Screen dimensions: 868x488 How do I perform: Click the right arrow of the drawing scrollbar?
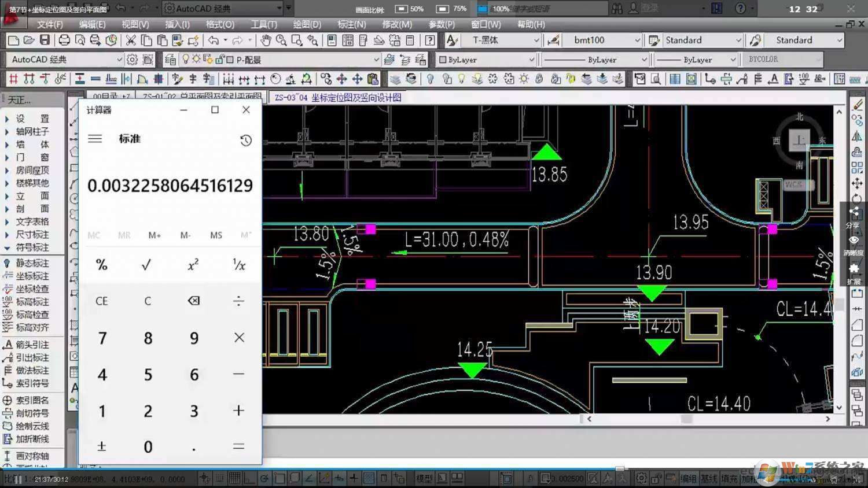[829, 417]
